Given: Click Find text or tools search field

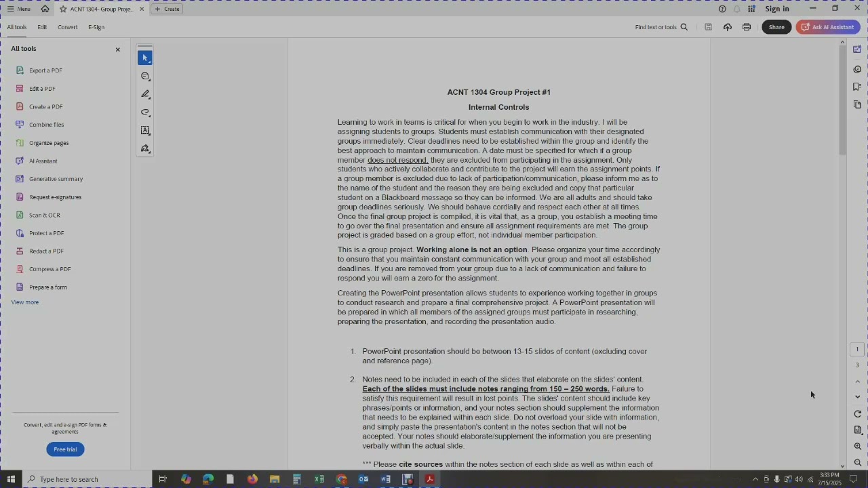Looking at the screenshot, I should 661,27.
